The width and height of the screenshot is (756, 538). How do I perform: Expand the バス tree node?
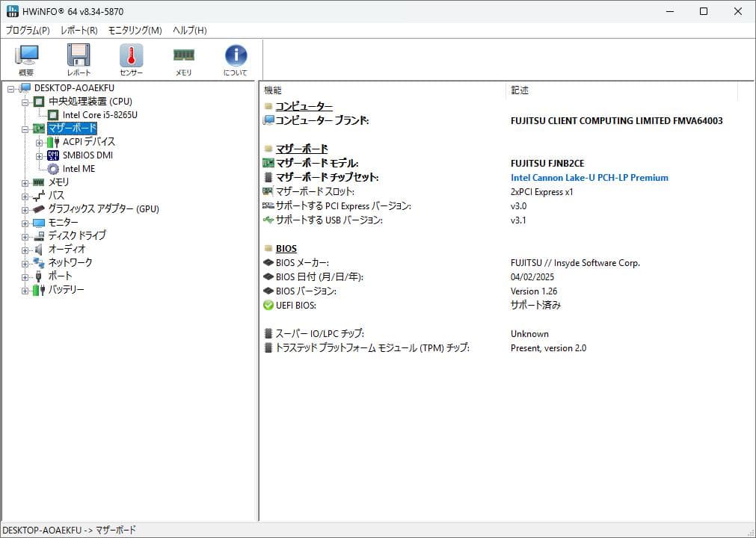coord(25,197)
